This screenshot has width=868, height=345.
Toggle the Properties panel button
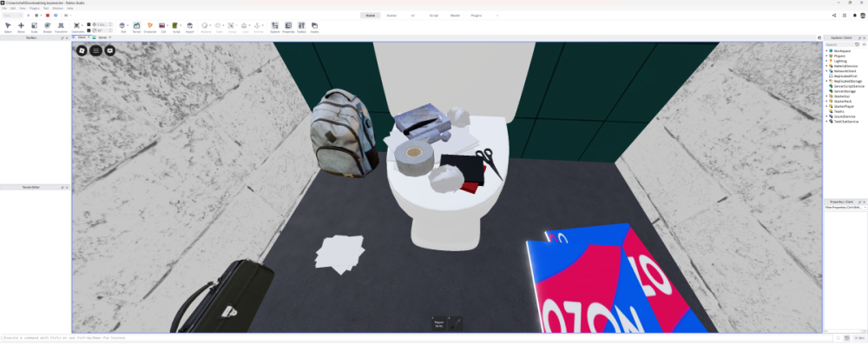(288, 27)
